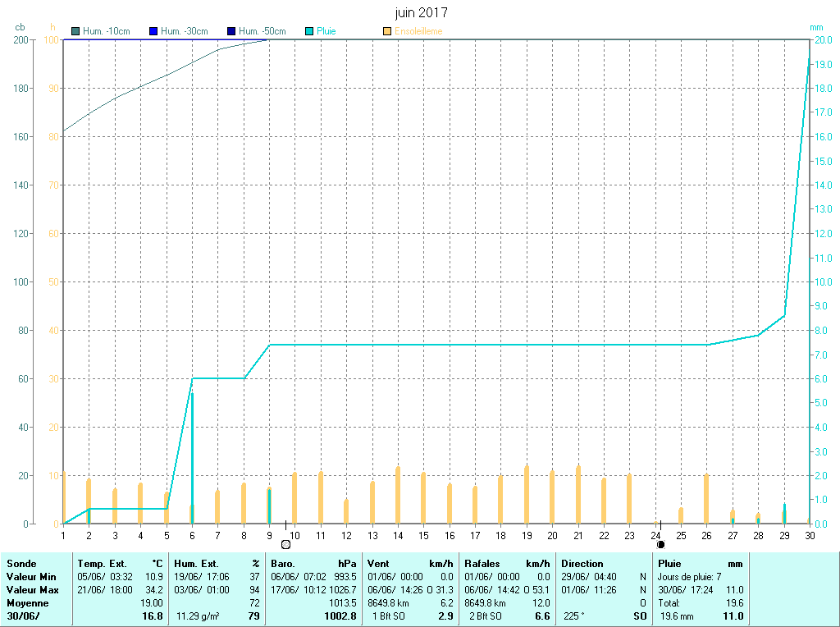Click the full moon icon below day 9
This screenshot has width=840, height=627.
pos(285,544)
